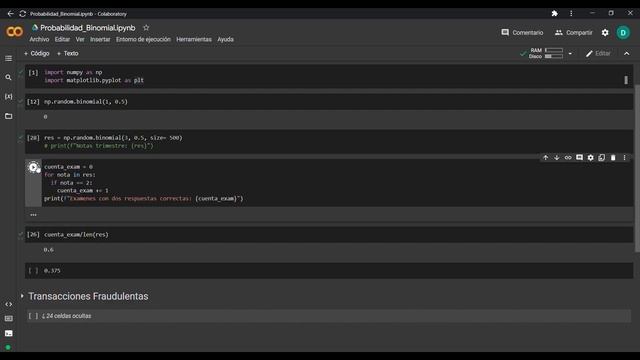640x360 pixels.
Task: Expand the Transacciones Fraudulentas section
Action: click(22, 296)
